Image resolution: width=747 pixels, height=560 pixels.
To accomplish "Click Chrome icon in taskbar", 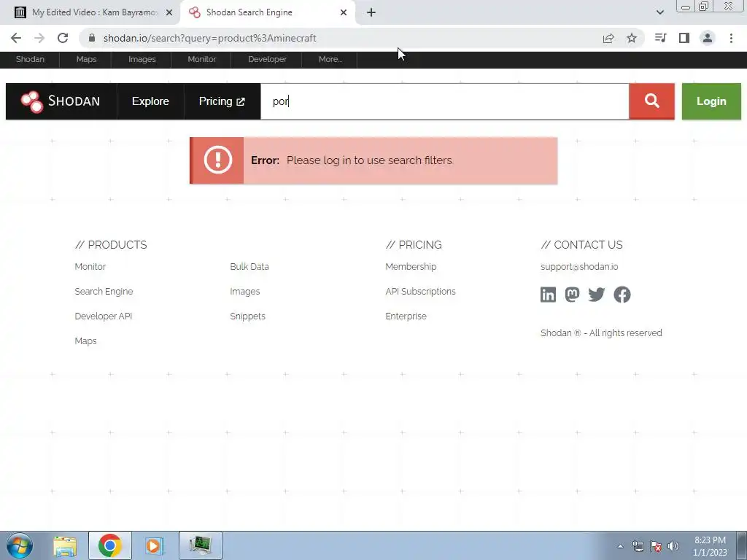I will 110,545.
